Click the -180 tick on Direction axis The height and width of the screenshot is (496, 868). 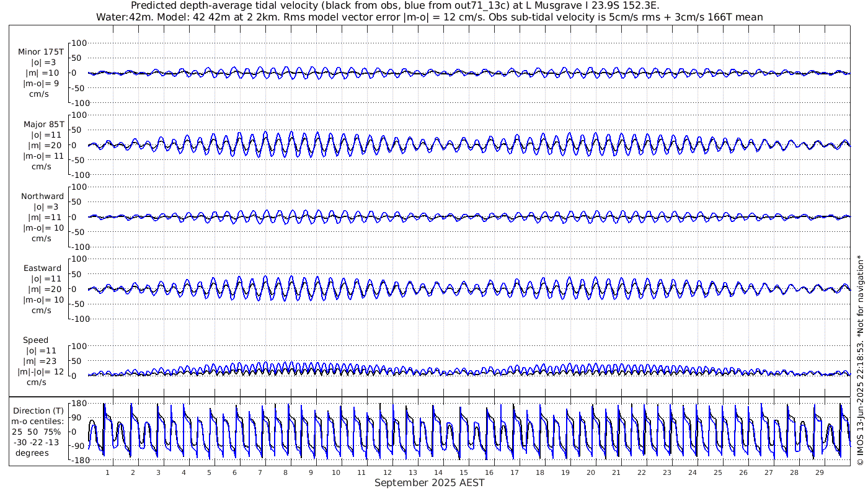point(77,460)
